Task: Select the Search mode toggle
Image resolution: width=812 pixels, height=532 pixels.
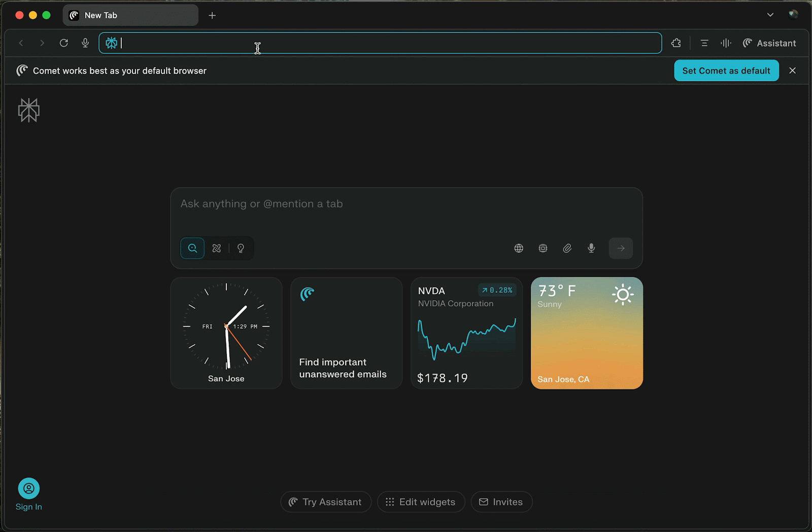Action: pyautogui.click(x=192, y=248)
